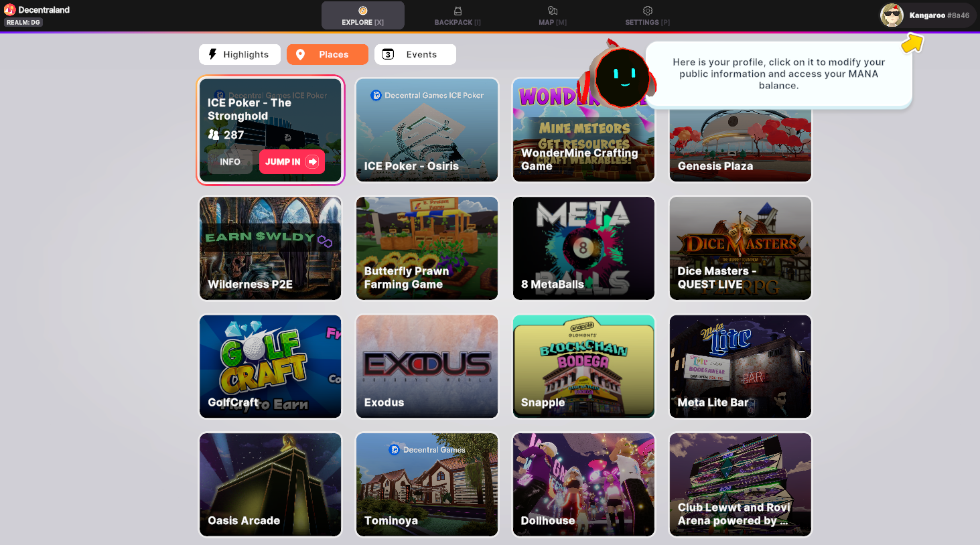980x545 pixels.
Task: Open Club Lewwt and Rovi Arena card
Action: pyautogui.click(x=740, y=485)
